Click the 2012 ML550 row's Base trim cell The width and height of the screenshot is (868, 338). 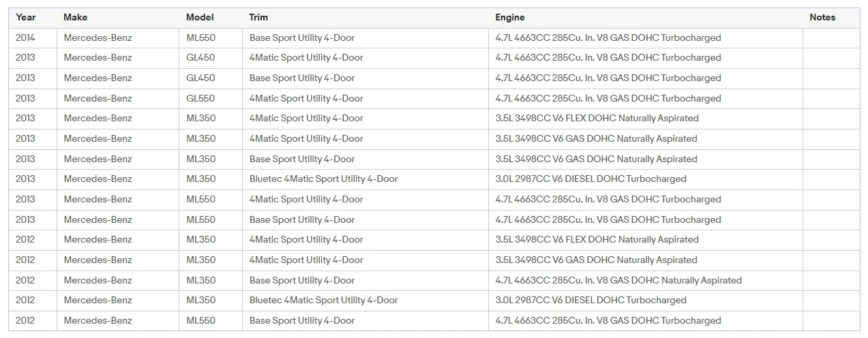[365, 321]
